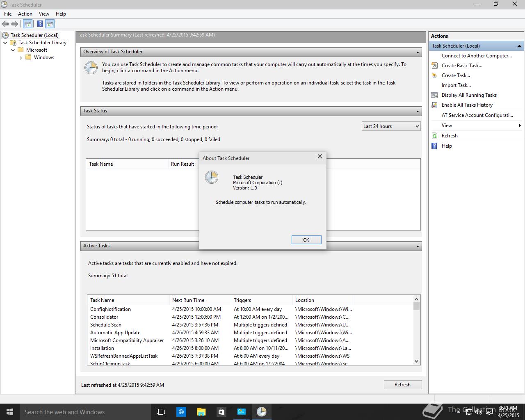Screen dimensions: 525x420
Task: Click the Task Scheduler Library folder icon
Action: click(13, 43)
